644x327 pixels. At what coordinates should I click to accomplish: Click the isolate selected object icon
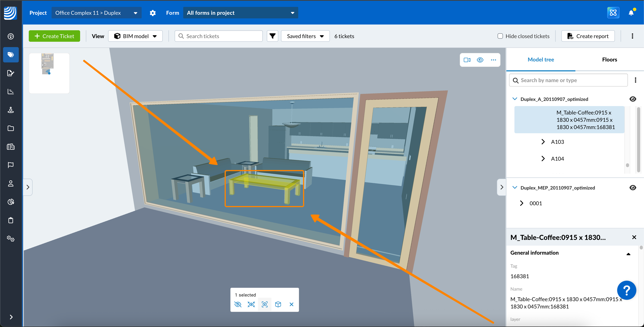(251, 304)
